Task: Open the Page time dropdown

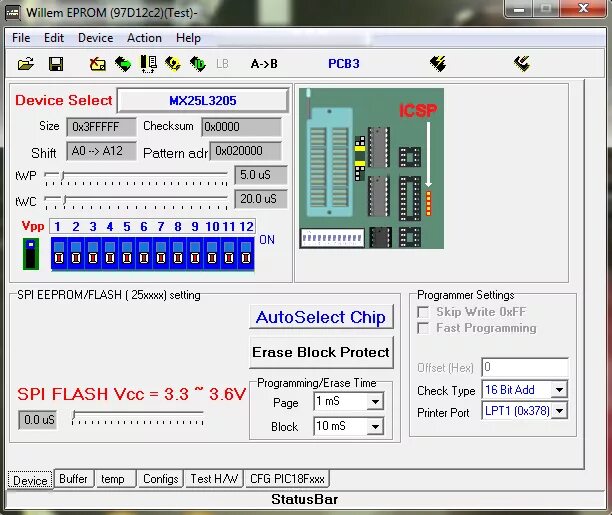Action: coord(375,401)
